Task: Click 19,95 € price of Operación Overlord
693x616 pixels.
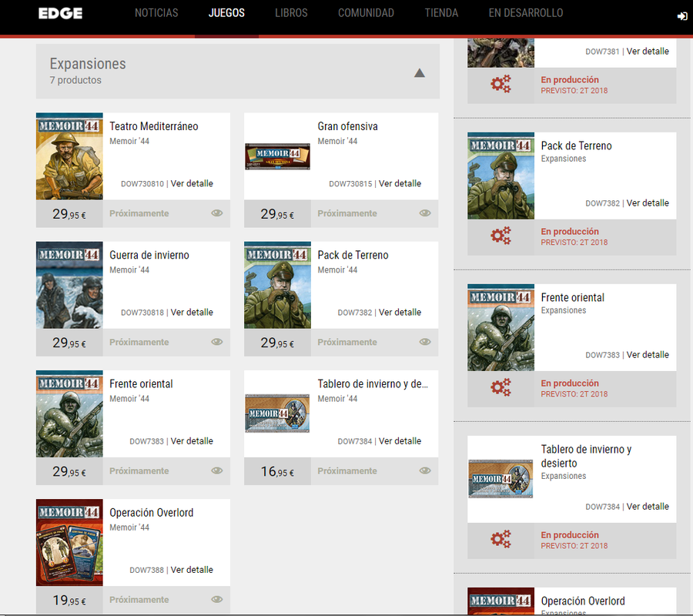Action: pyautogui.click(x=69, y=600)
